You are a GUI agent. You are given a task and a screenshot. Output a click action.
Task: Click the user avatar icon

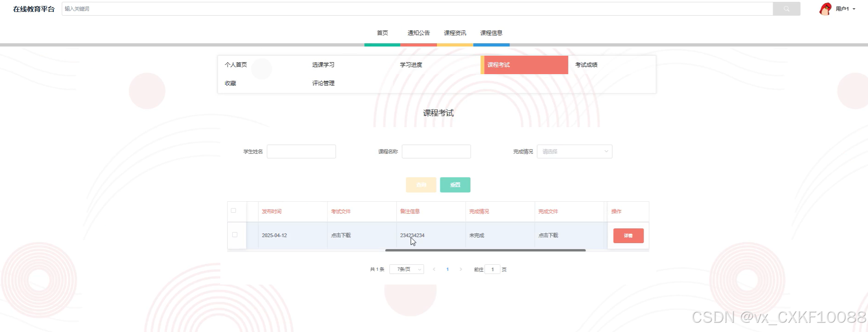pos(826,9)
